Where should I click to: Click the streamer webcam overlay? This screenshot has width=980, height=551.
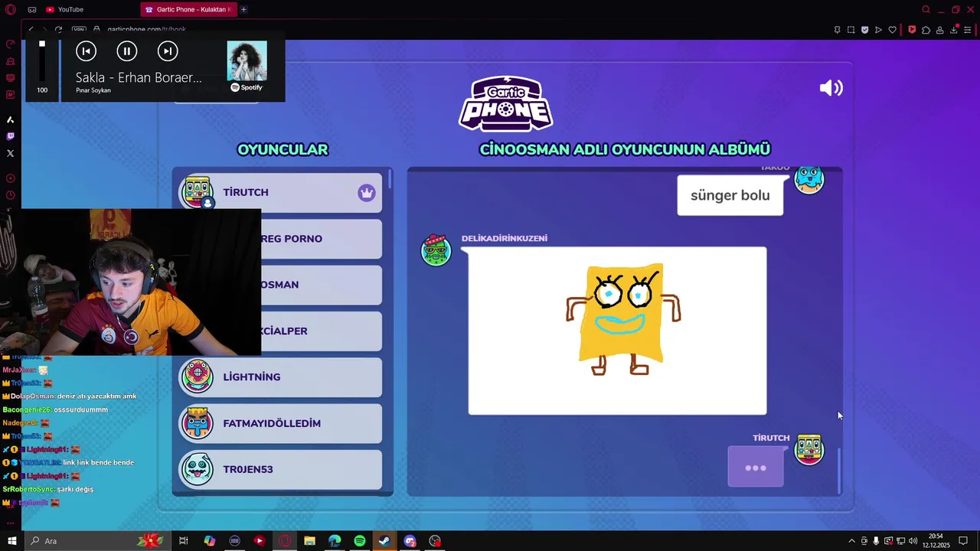pyautogui.click(x=141, y=282)
